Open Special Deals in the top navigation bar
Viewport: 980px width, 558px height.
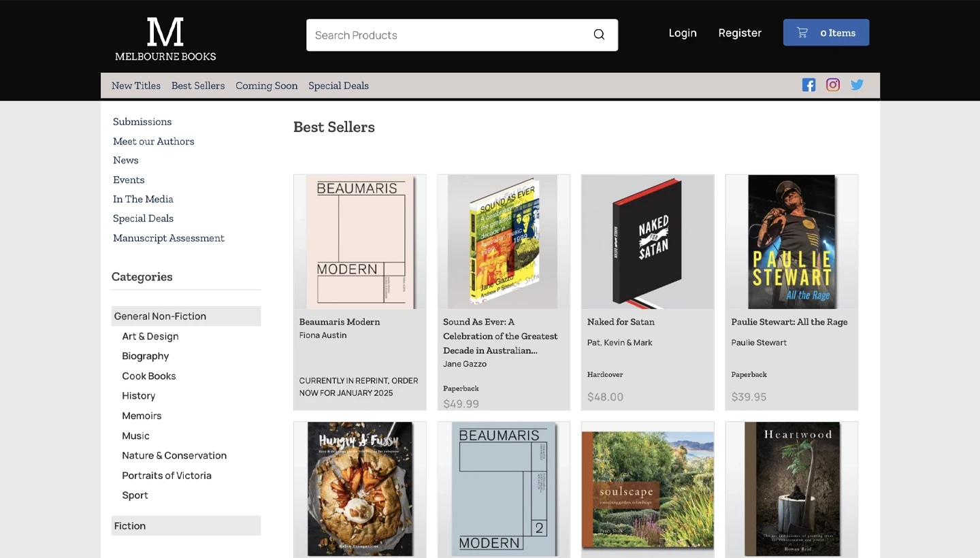[x=338, y=86]
